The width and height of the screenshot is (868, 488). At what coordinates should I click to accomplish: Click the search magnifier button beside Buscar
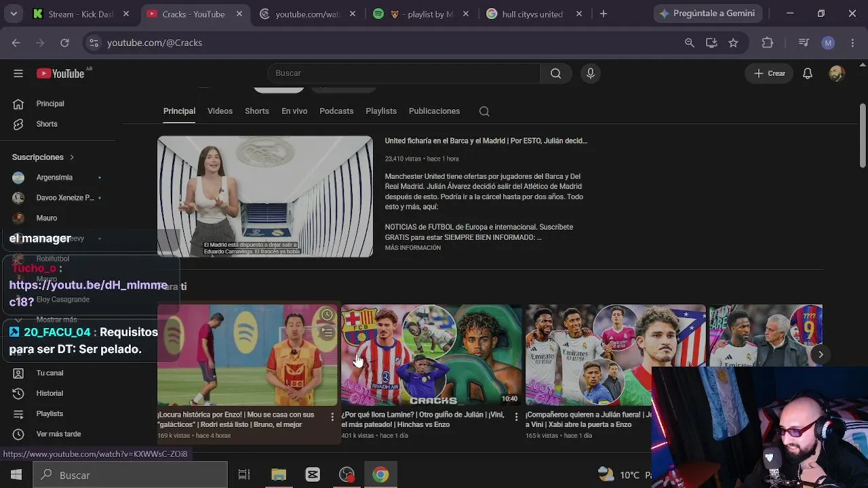[556, 73]
